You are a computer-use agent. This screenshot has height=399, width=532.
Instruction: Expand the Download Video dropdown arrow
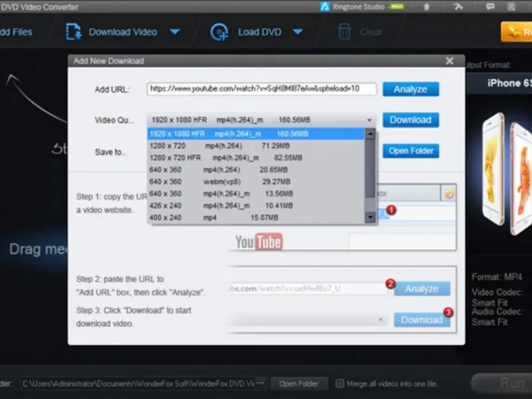[x=175, y=32]
